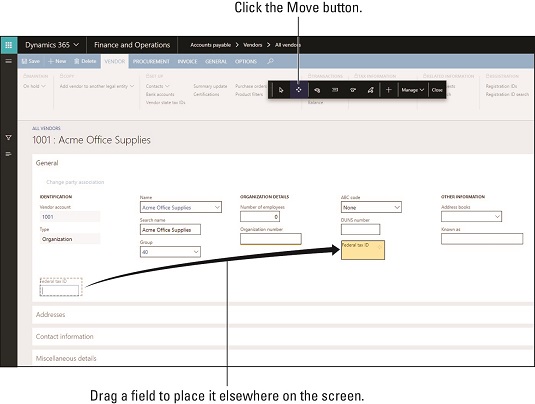Click the Vendor account field showing 1001
The width and height of the screenshot is (535, 404).
pos(70,217)
